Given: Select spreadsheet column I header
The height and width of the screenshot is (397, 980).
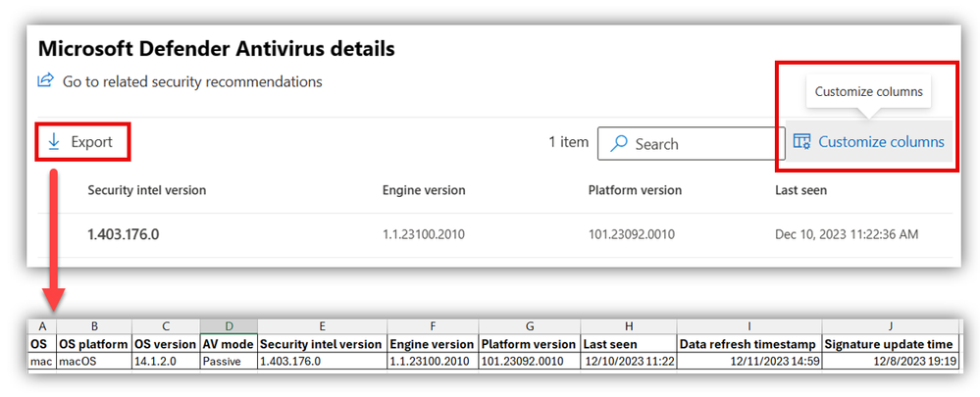Looking at the screenshot, I should click(749, 326).
